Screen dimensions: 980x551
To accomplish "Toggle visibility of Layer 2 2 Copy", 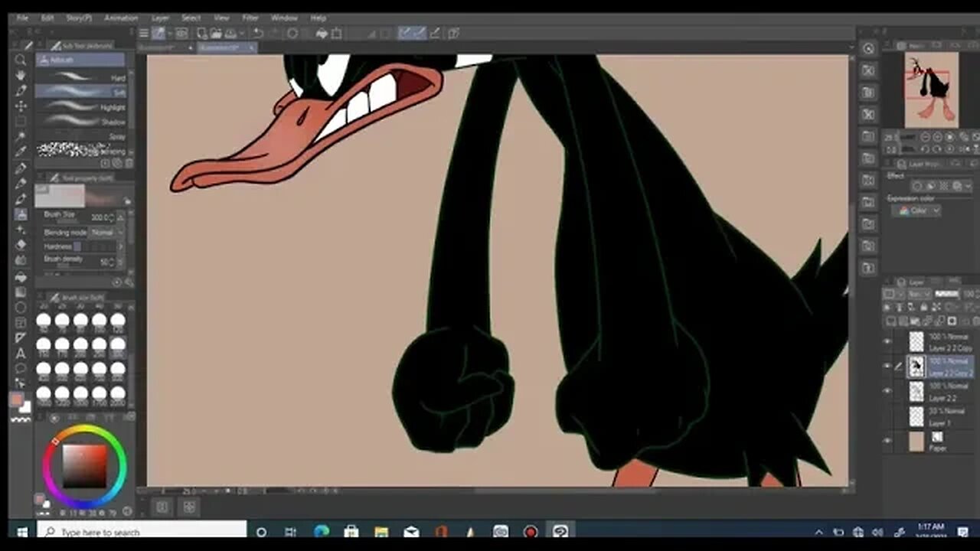I will (x=888, y=341).
